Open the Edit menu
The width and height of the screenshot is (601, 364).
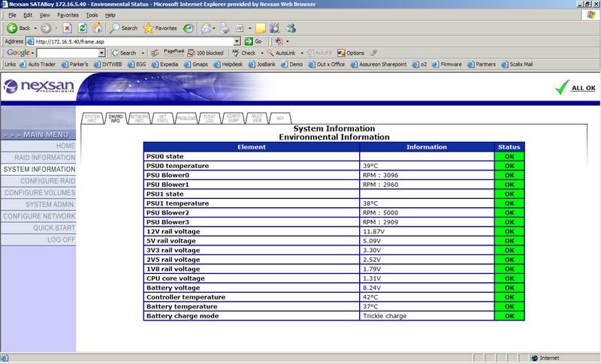pyautogui.click(x=28, y=15)
